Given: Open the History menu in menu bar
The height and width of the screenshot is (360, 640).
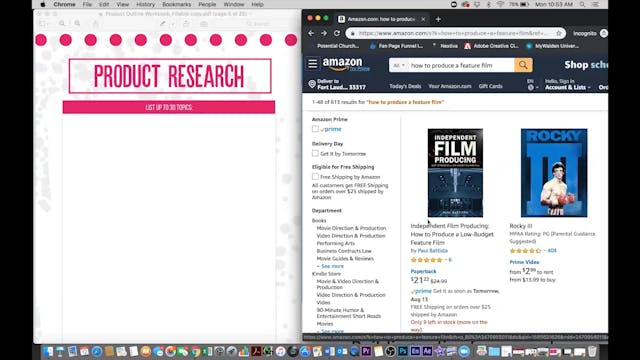Looking at the screenshot, I should pos(145,4).
